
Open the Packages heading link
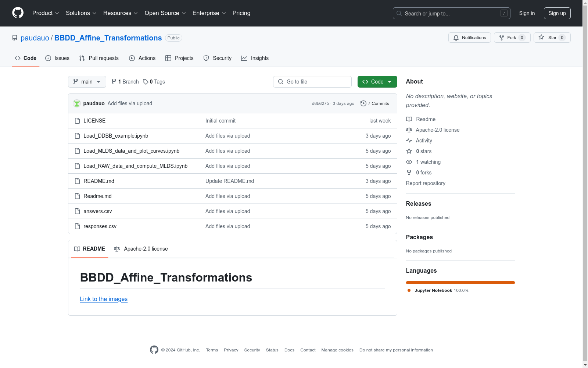(x=419, y=237)
